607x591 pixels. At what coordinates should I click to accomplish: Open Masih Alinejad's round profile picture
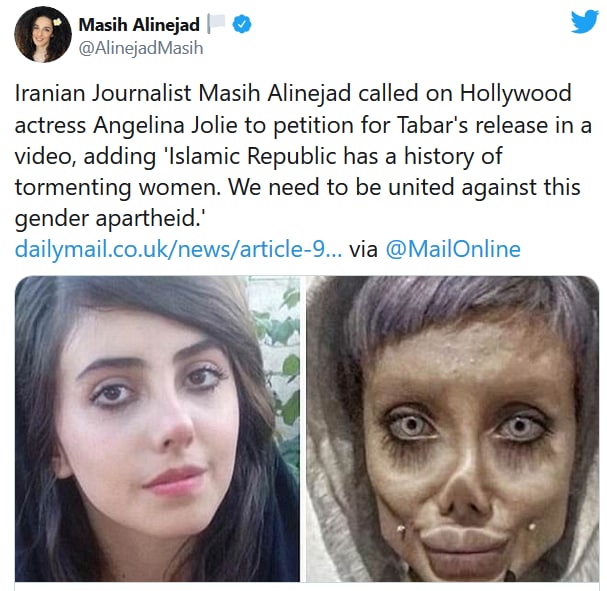[x=43, y=34]
